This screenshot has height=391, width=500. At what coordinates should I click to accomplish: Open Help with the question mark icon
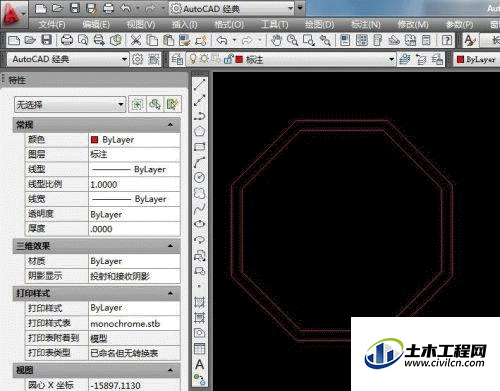[446, 40]
